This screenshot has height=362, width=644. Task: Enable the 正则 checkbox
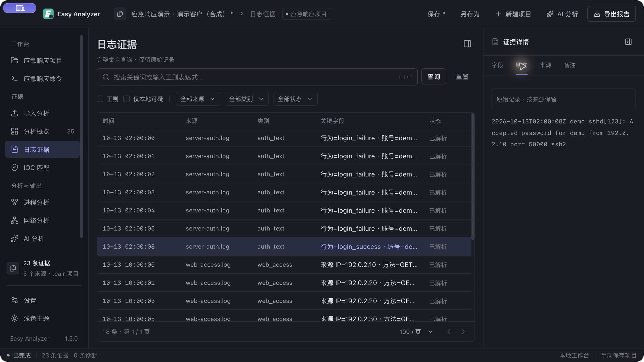[100, 99]
